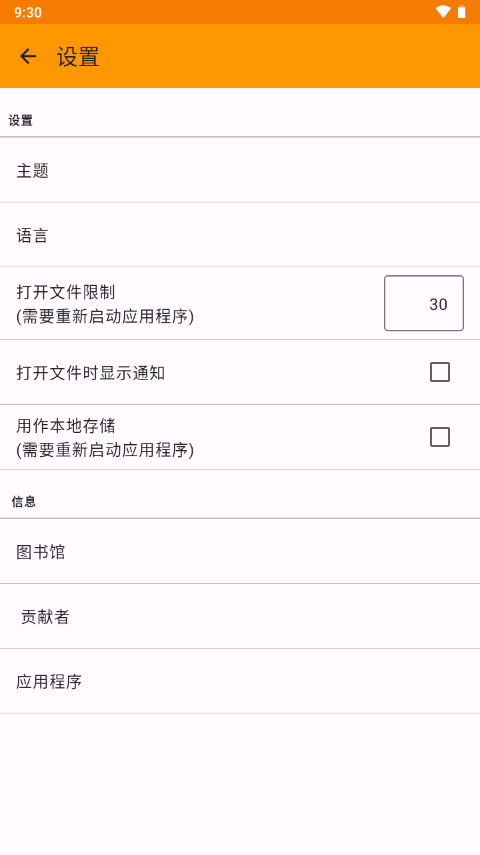Tap the Wi-Fi status icon
The image size is (480, 855).
pos(443,11)
